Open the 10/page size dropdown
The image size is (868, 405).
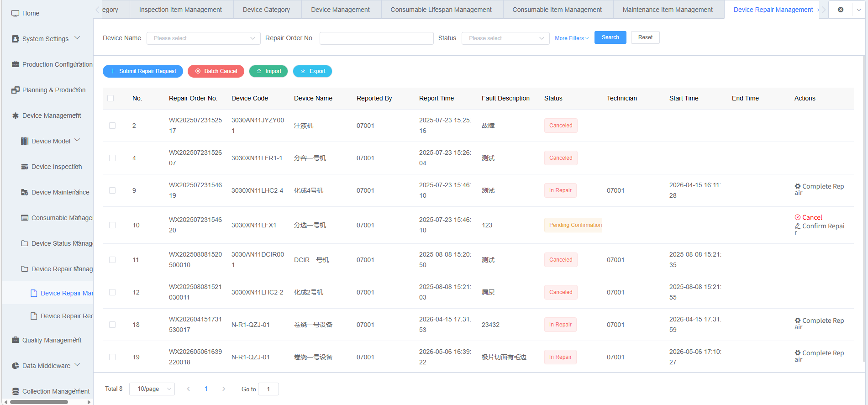click(x=152, y=389)
